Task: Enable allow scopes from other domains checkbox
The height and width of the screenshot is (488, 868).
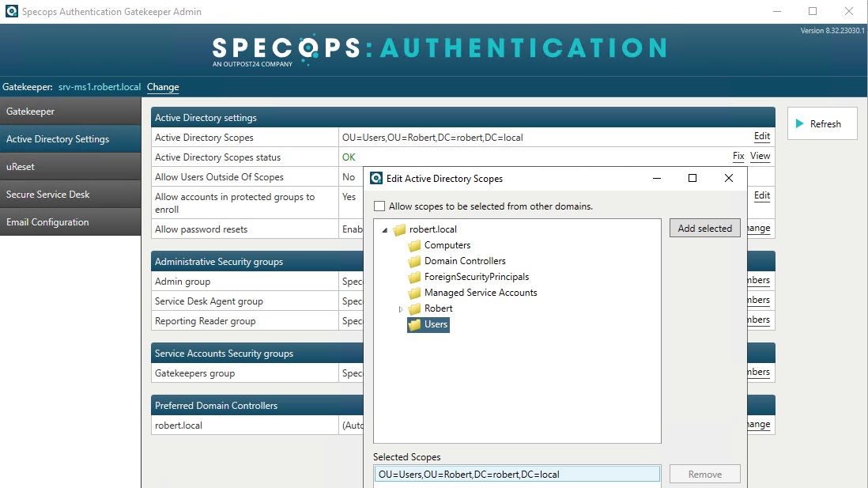Action: [379, 206]
